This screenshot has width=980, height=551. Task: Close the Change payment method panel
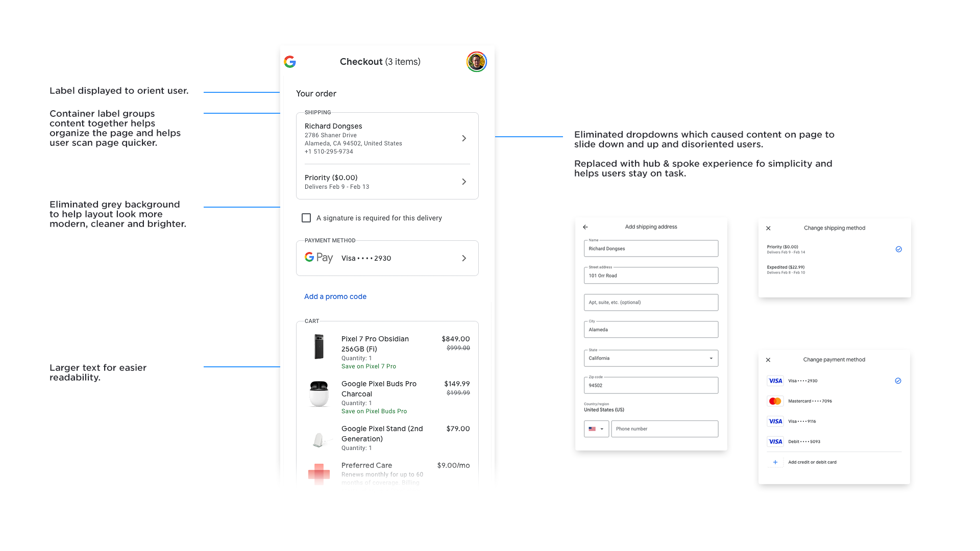pos(768,360)
